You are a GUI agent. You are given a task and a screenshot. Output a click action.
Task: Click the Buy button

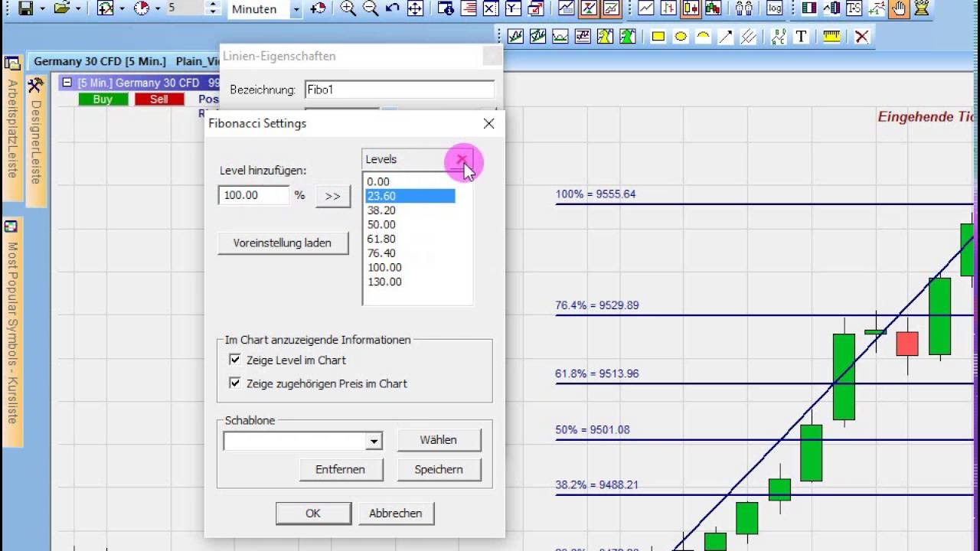coord(103,99)
